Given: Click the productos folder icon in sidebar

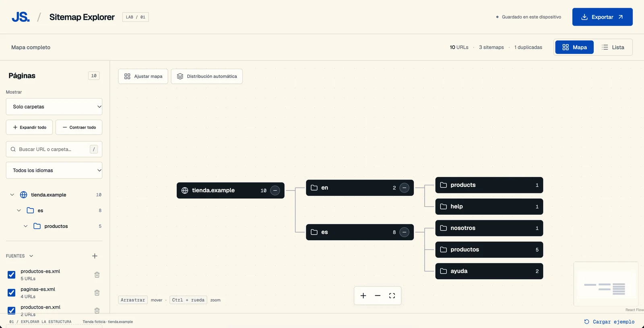Looking at the screenshot, I should (37, 226).
